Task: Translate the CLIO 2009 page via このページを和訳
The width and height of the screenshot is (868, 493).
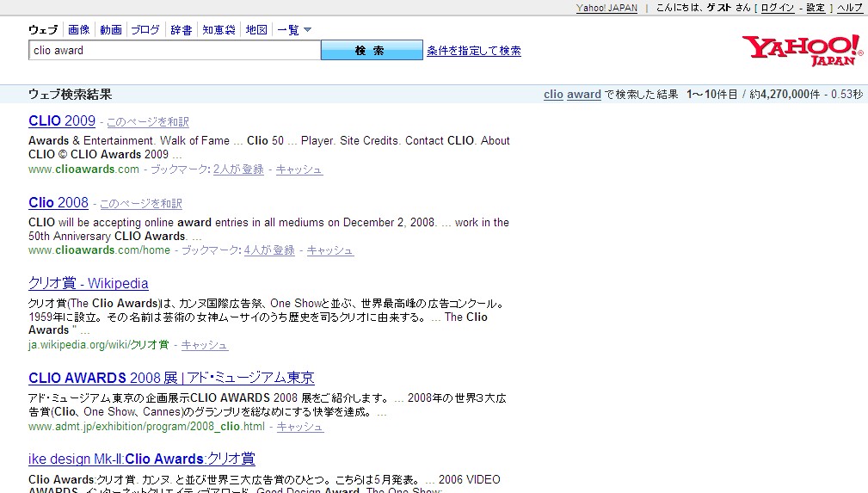Action: tap(148, 122)
